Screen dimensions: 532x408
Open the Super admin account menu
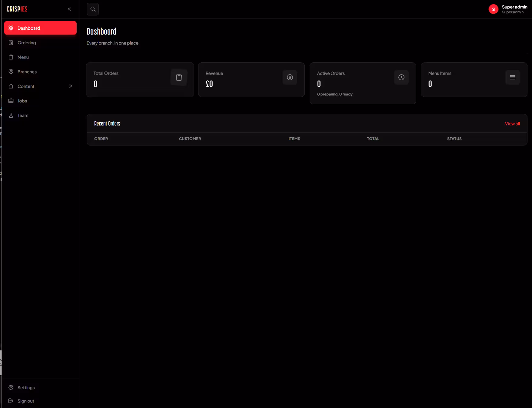coord(508,9)
